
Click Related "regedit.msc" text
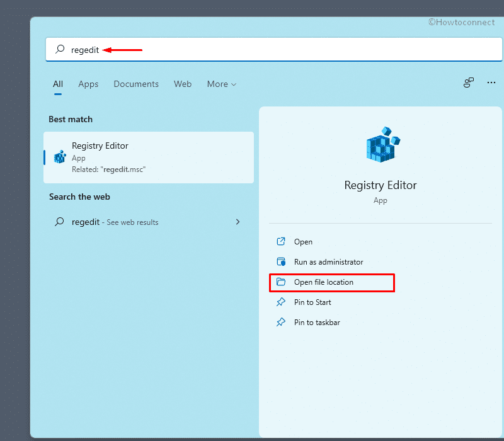tap(108, 169)
